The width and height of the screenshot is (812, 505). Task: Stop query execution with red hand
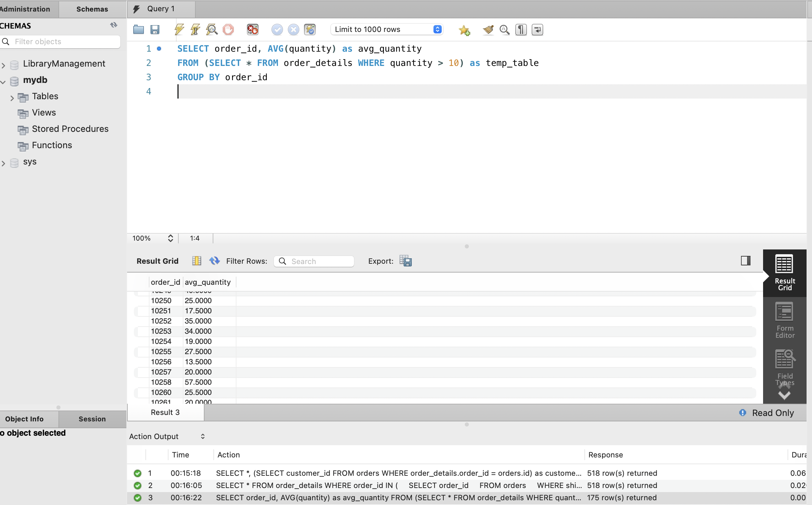(x=228, y=30)
